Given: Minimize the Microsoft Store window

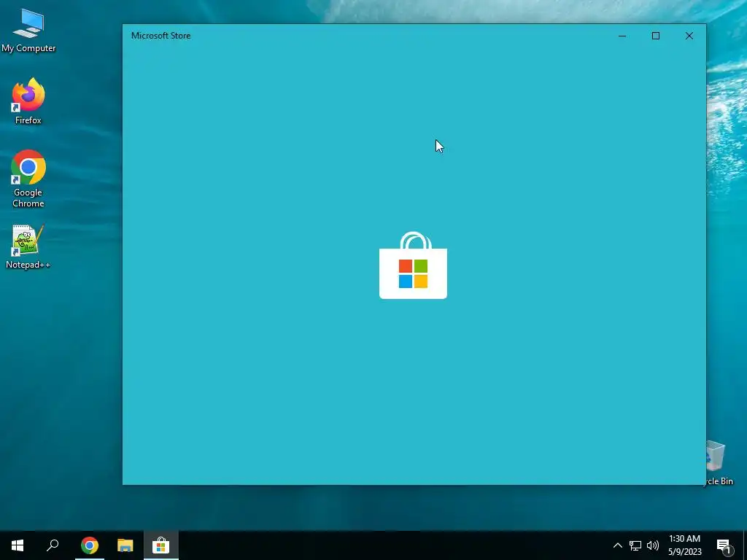Looking at the screenshot, I should 622,36.
